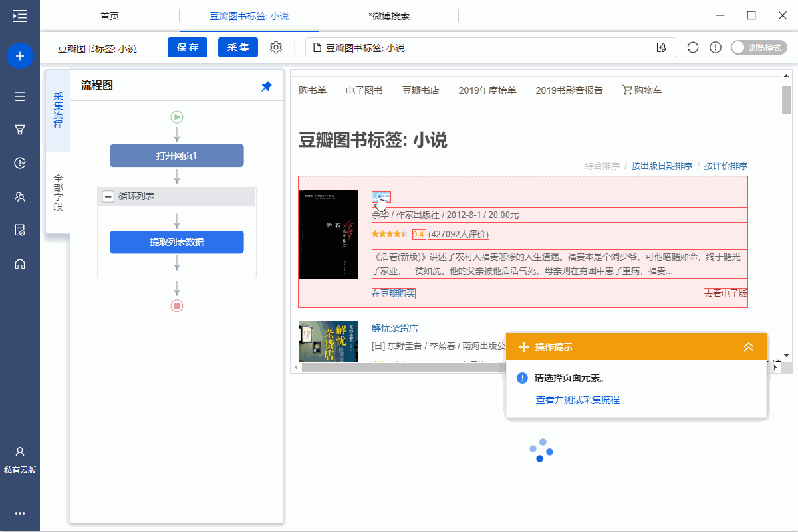Click the exclamation info icon in toolbar
Image resolution: width=798 pixels, height=532 pixels.
[716, 47]
